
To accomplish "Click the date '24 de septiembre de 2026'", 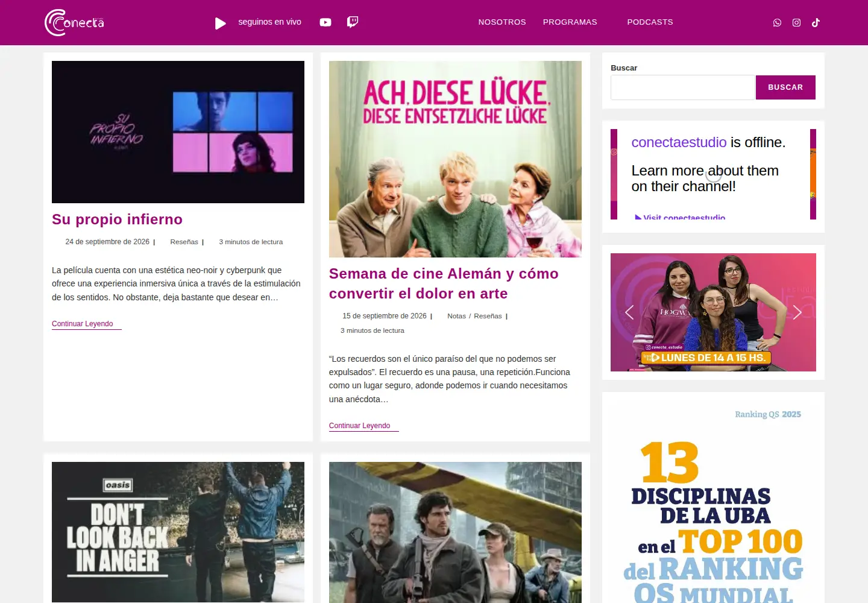I will point(107,242).
